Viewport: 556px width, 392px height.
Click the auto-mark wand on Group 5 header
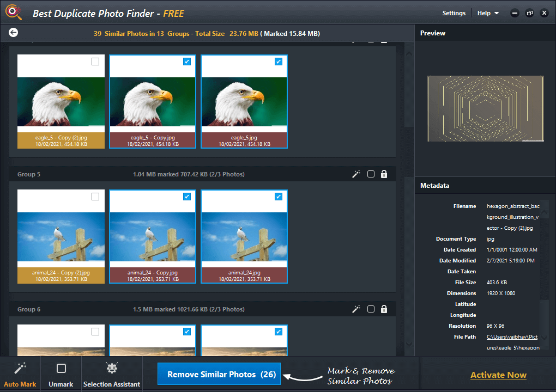coord(356,174)
